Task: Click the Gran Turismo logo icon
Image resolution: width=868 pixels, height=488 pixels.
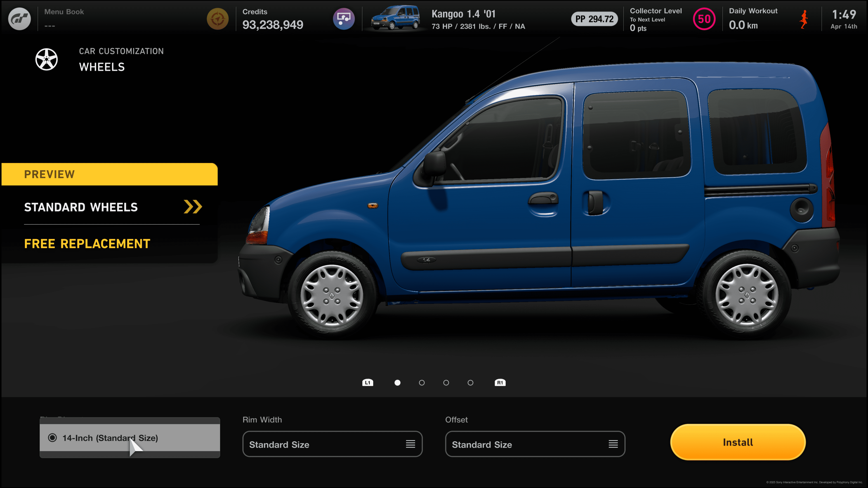Action: [x=19, y=19]
